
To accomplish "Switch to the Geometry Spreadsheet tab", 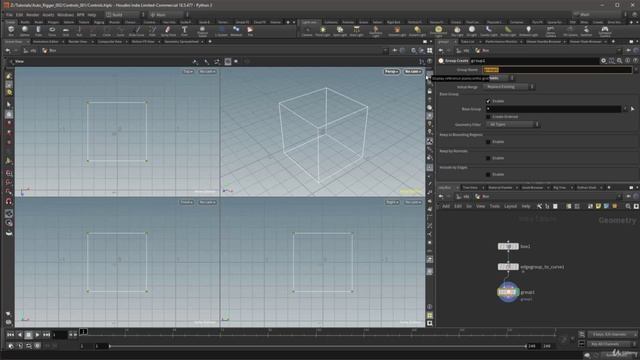I will click(x=182, y=42).
